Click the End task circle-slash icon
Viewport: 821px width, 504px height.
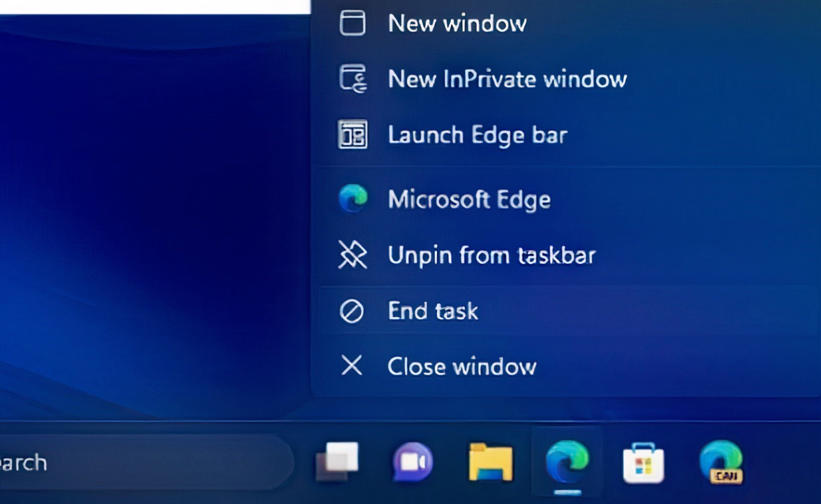pos(352,312)
